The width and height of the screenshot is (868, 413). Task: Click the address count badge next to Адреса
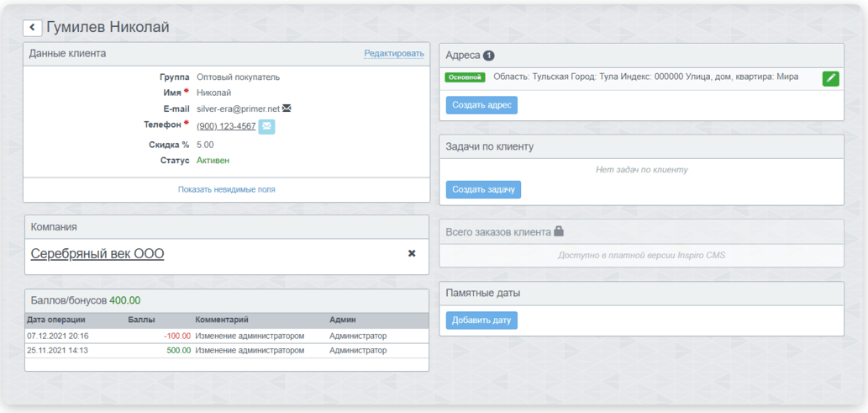489,56
